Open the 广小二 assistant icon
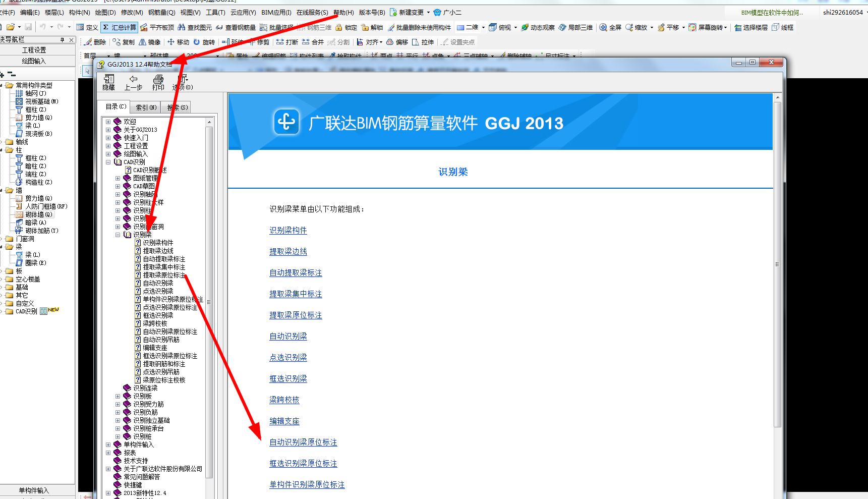This screenshot has height=499, width=868. point(437,12)
